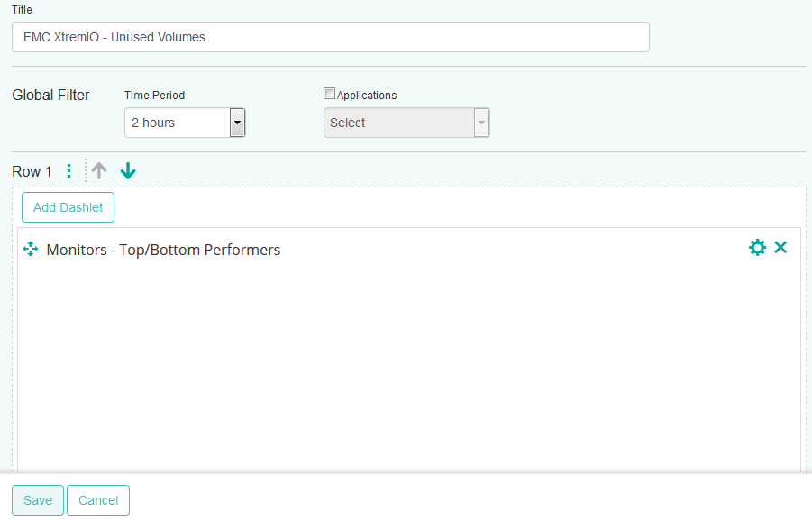
Task: Click the move handle beside Monitors dashlet title
Action: pos(30,249)
